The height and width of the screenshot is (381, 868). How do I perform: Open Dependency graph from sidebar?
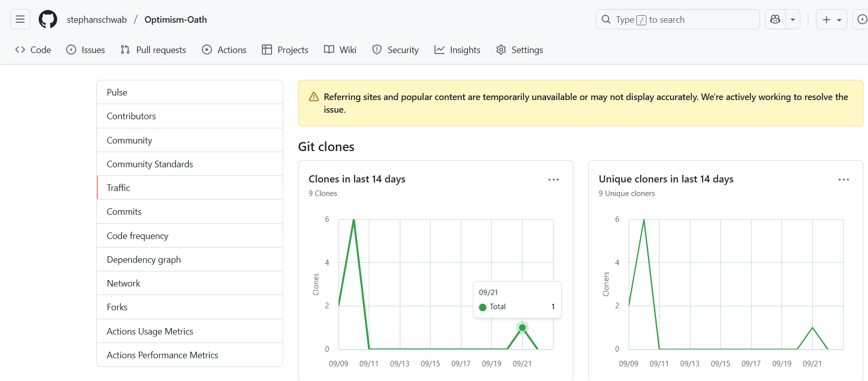144,260
